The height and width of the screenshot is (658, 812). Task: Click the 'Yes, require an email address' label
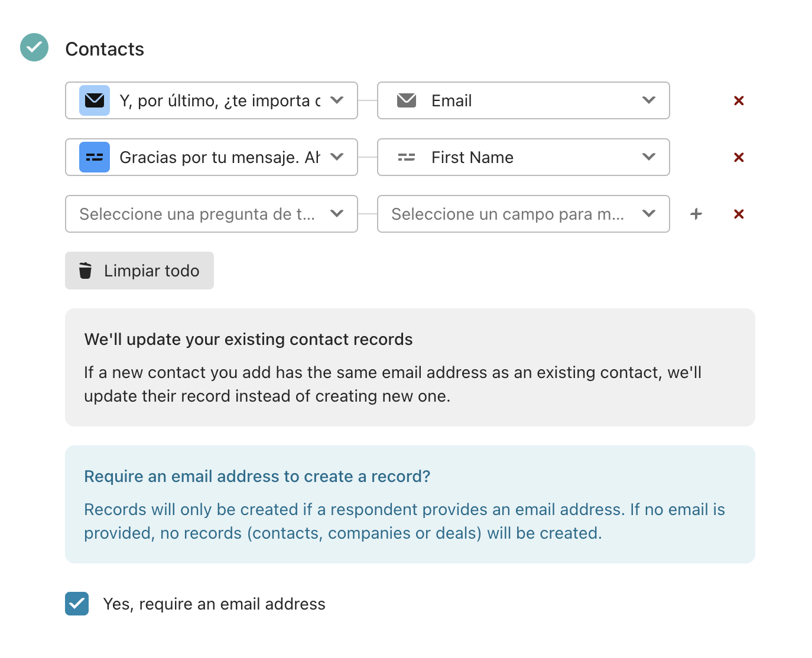[x=214, y=604]
